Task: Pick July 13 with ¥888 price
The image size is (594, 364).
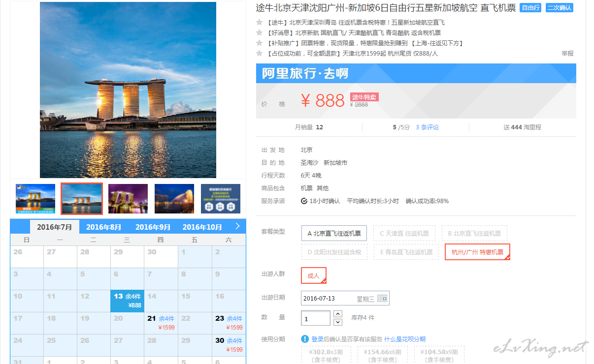Action: click(x=128, y=301)
